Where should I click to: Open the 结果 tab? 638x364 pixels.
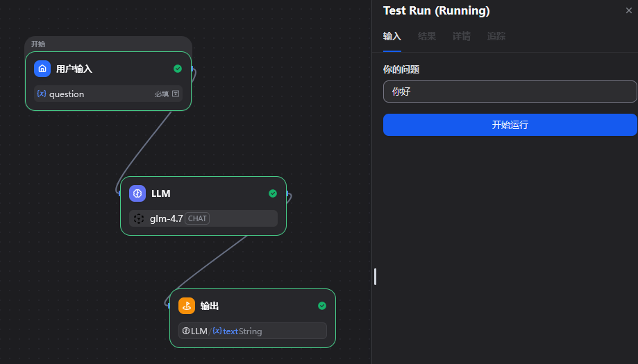click(427, 36)
